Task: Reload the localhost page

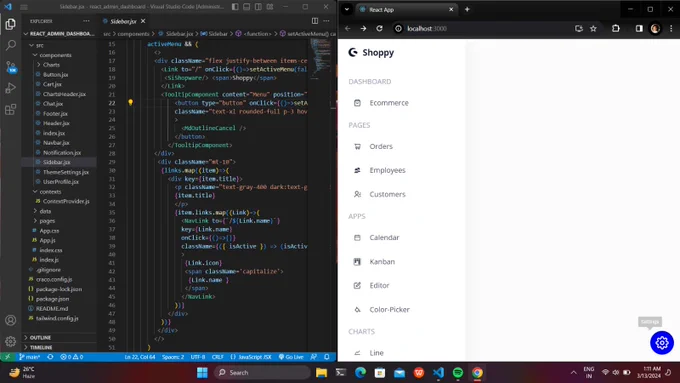Action: pos(379,28)
